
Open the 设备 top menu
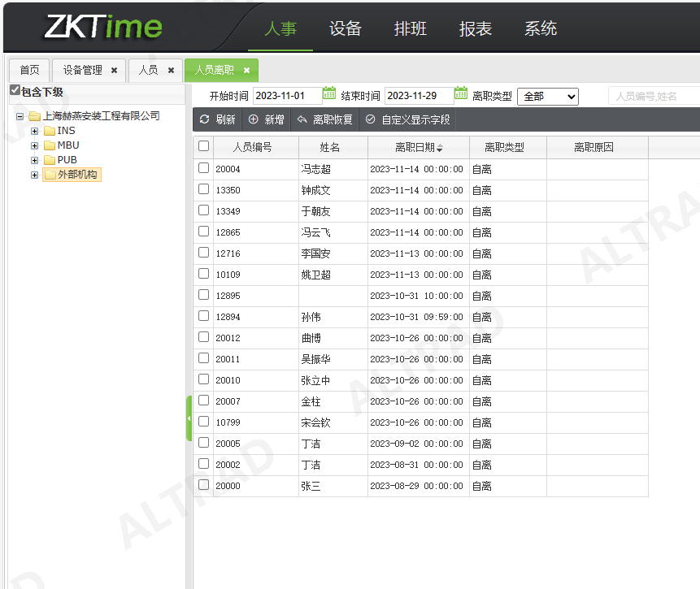pyautogui.click(x=345, y=29)
